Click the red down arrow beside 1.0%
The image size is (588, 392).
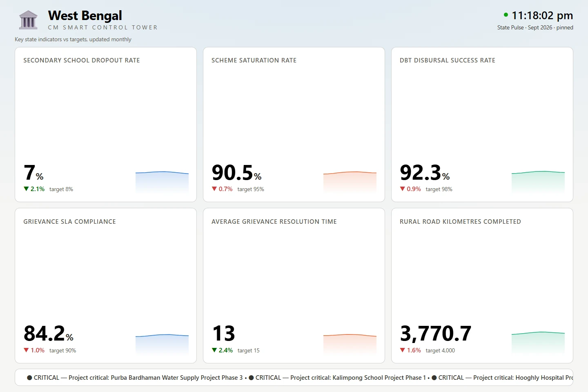(x=26, y=350)
